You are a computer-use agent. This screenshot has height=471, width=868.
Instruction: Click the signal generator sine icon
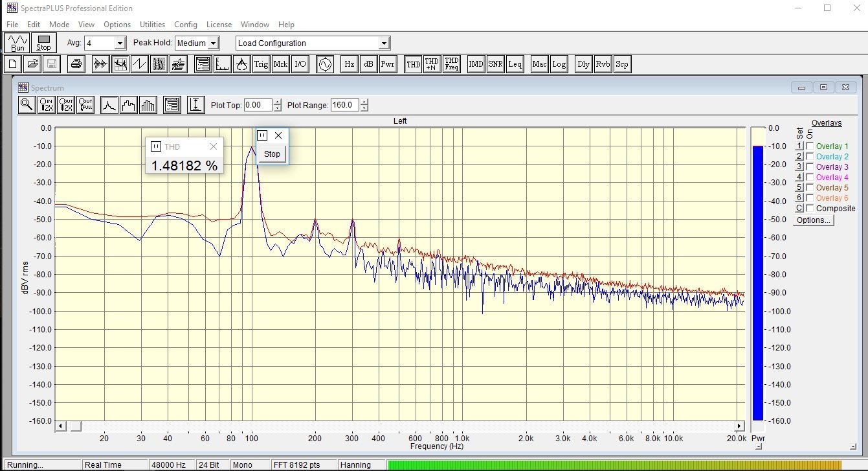[324, 64]
